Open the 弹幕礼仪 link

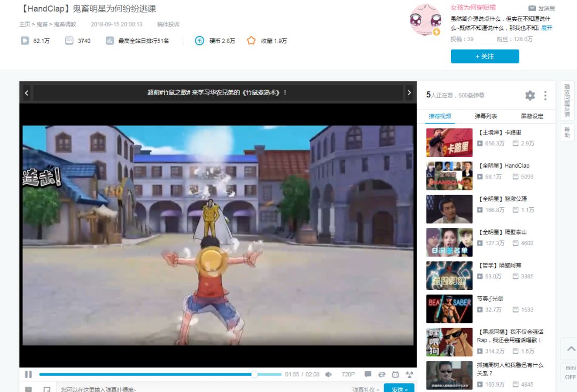coord(365,389)
